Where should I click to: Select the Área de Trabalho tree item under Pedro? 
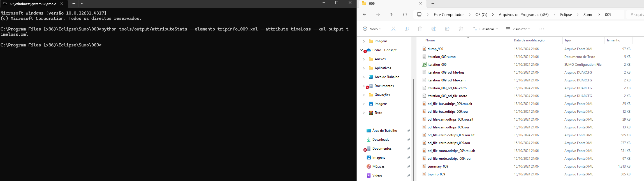(x=384, y=77)
